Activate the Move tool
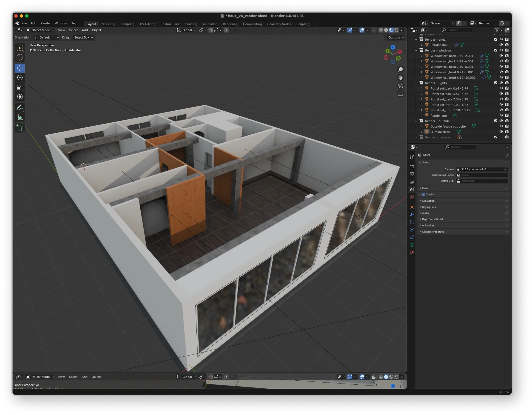This screenshot has height=415, width=532. point(20,68)
